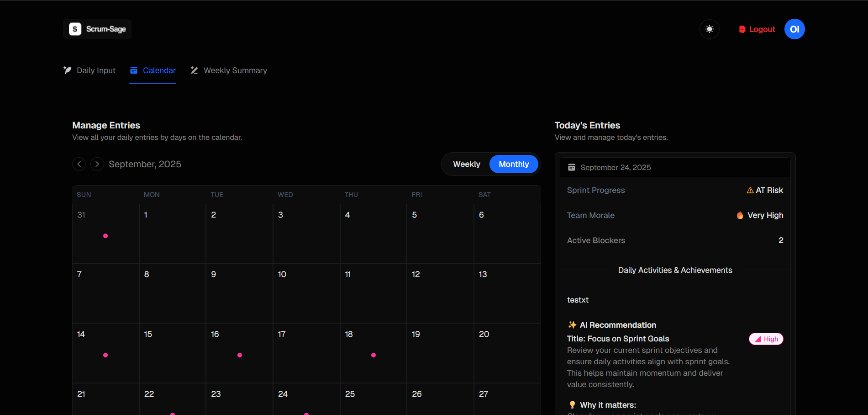Screen dimensions: 868x415
Task: Go to the previous month arrow
Action: 79,164
